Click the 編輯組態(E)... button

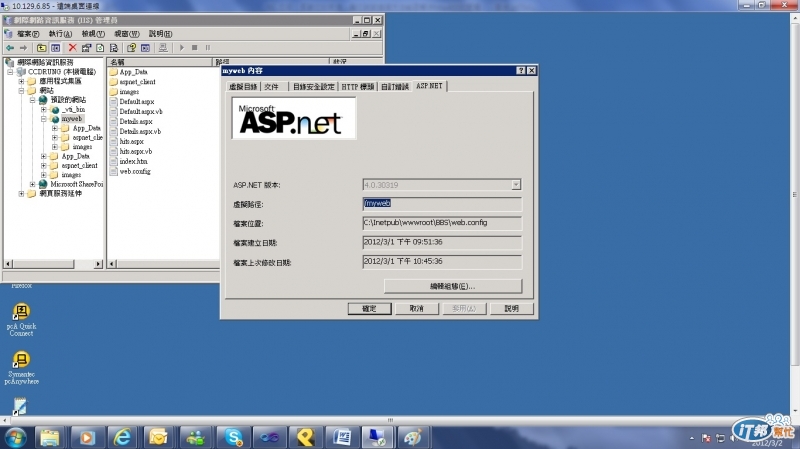(x=453, y=286)
